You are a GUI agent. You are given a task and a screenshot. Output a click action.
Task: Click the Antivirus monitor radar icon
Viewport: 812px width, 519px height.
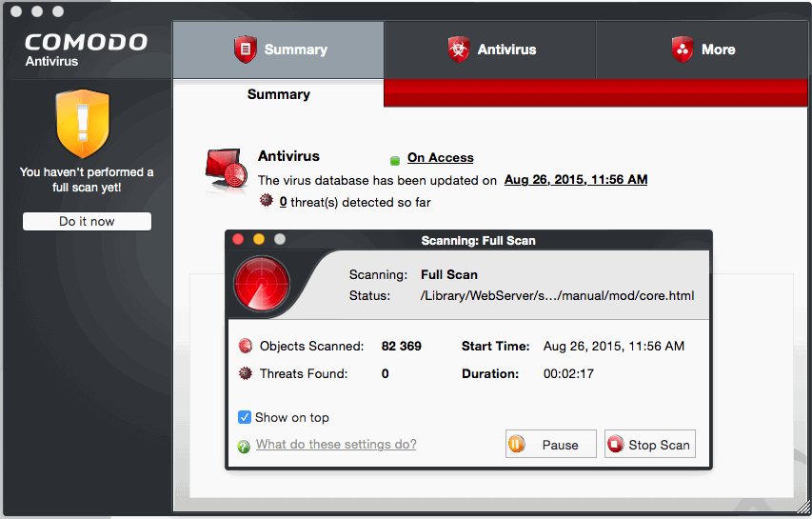coord(227,170)
